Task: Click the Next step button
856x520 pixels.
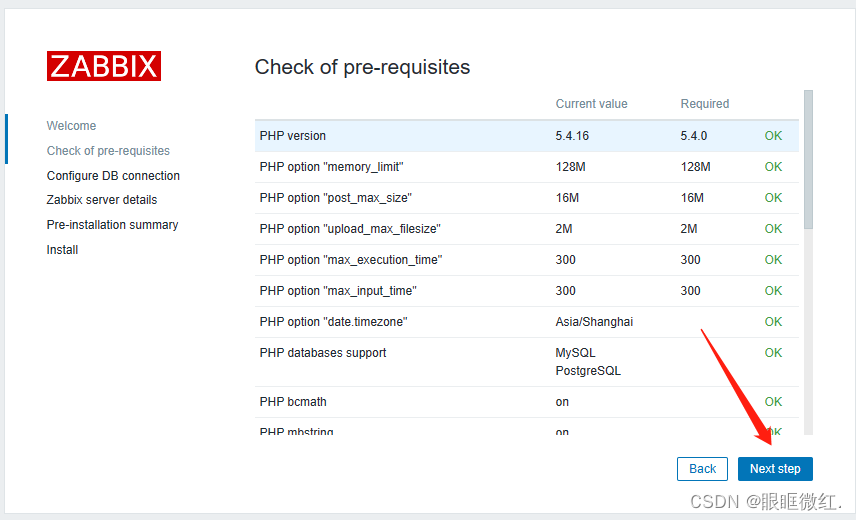Action: (775, 468)
